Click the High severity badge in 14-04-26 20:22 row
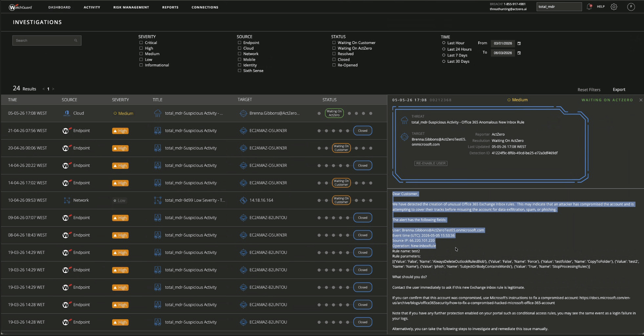This screenshot has height=336, width=644. pos(120,166)
